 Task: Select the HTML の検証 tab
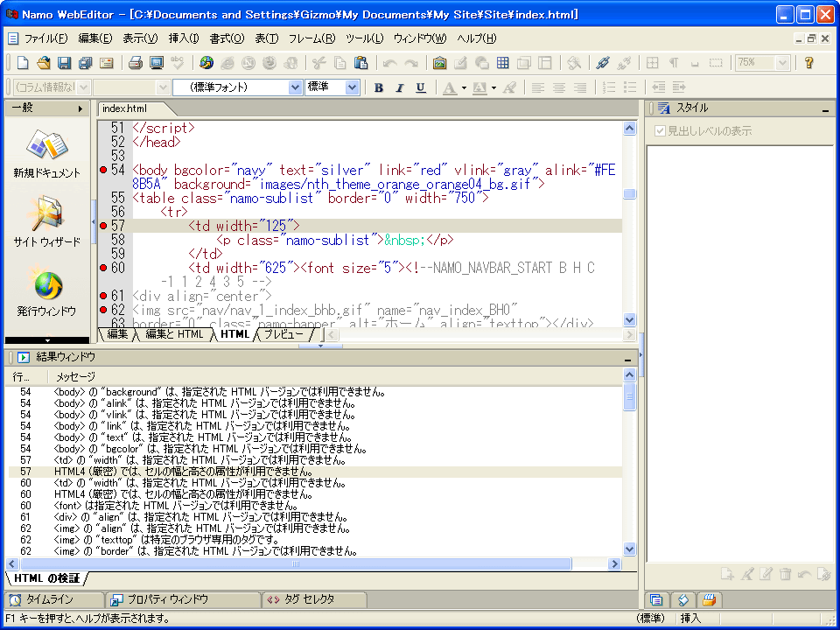(46, 578)
